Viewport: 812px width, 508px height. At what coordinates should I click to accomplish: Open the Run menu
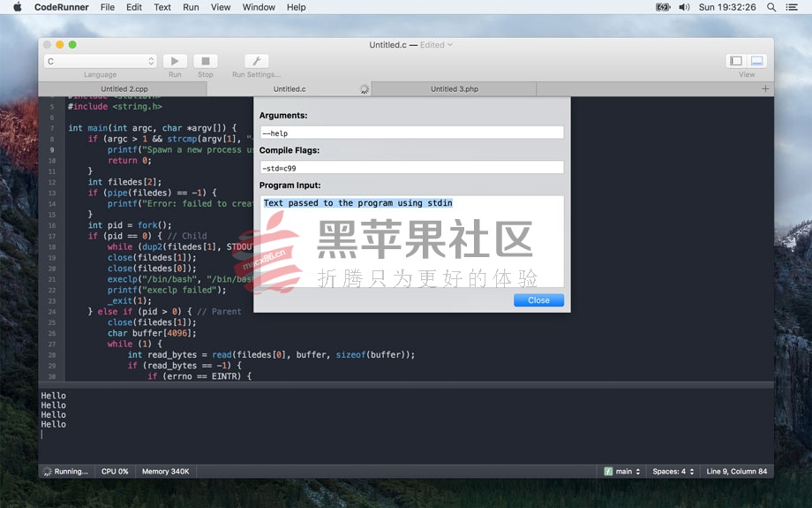(x=192, y=7)
